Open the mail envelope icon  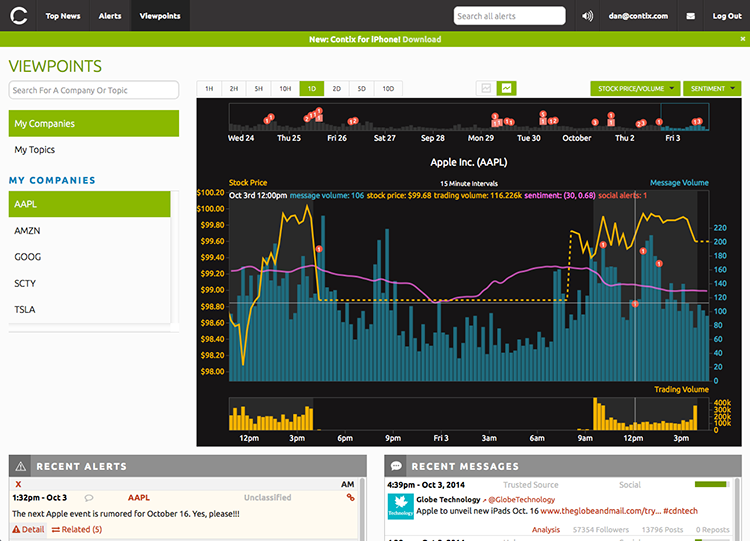tap(690, 16)
